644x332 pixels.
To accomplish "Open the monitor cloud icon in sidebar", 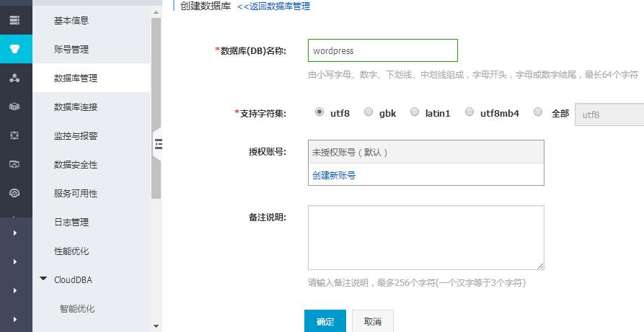I will tap(15, 164).
